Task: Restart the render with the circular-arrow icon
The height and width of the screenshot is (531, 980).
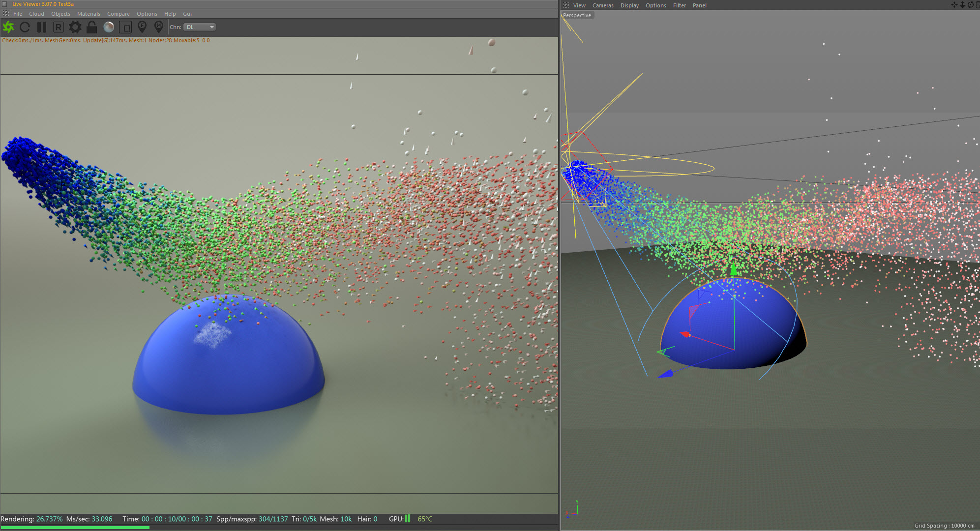Action: click(x=25, y=27)
